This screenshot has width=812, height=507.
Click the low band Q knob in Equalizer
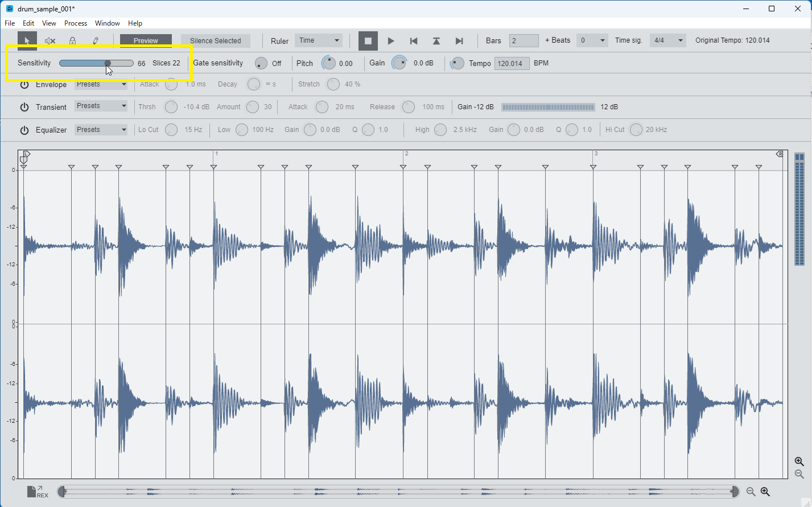(x=368, y=130)
